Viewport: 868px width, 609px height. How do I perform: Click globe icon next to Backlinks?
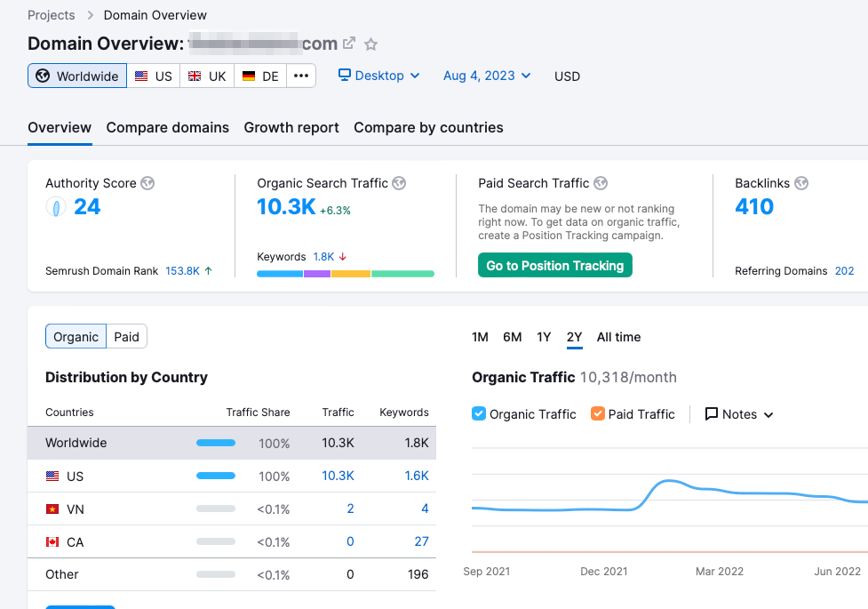(801, 183)
